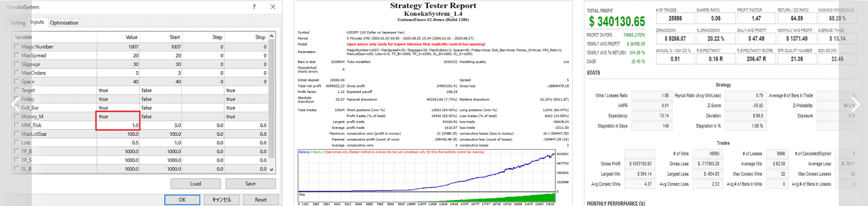Click the Load button

(195, 184)
